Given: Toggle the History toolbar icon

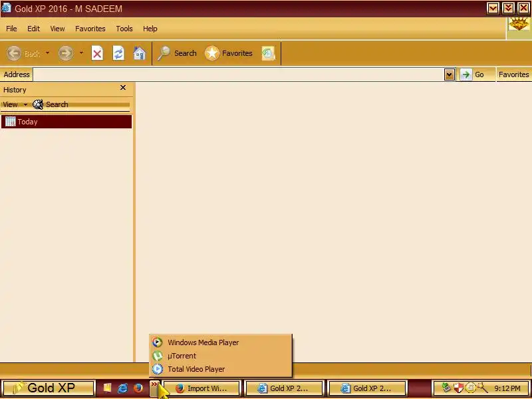Looking at the screenshot, I should pyautogui.click(x=268, y=53).
